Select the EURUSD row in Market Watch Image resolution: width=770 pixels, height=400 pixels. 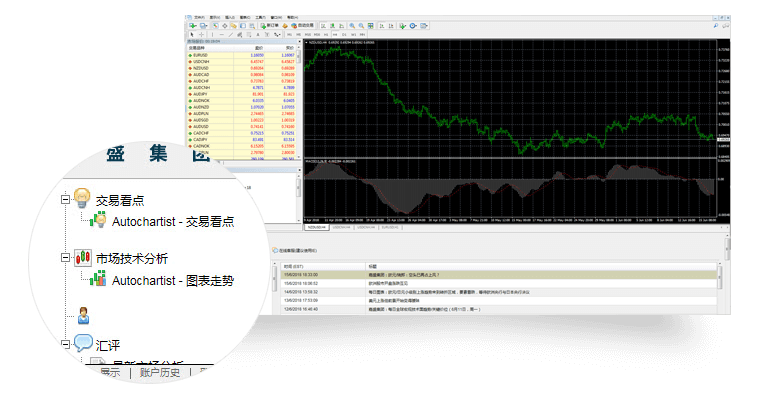[x=242, y=55]
